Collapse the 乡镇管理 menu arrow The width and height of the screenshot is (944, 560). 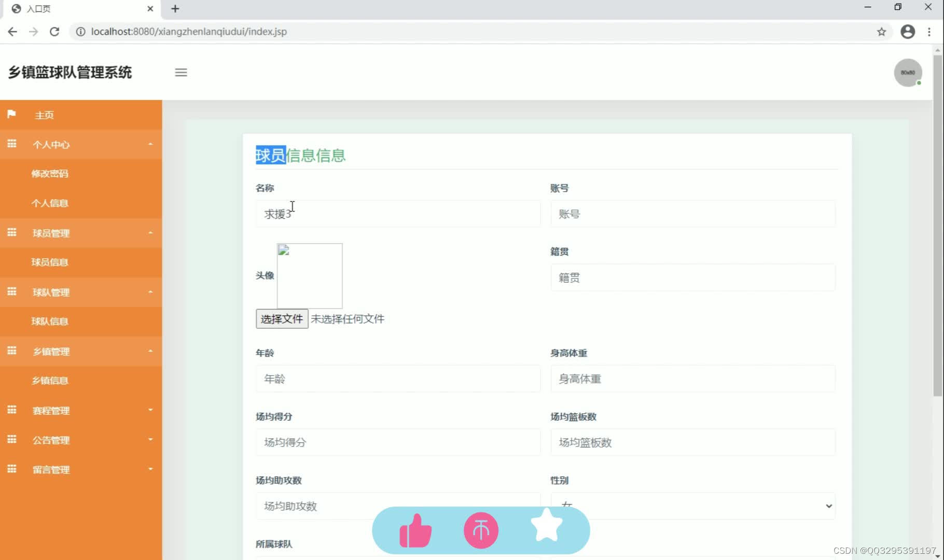[150, 351]
